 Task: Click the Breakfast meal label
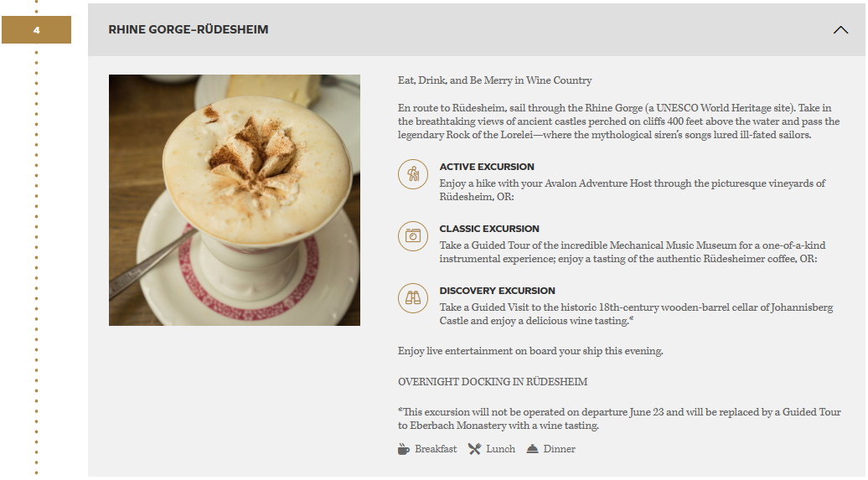click(x=436, y=449)
